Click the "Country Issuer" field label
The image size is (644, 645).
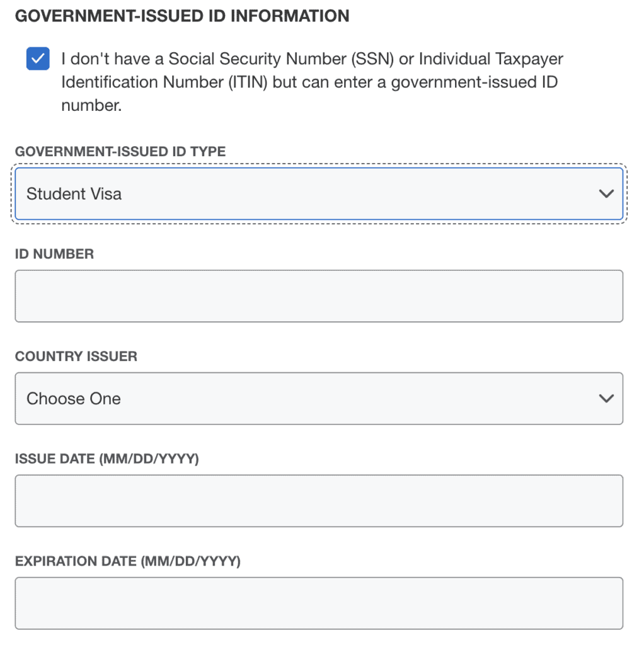pyautogui.click(x=76, y=357)
